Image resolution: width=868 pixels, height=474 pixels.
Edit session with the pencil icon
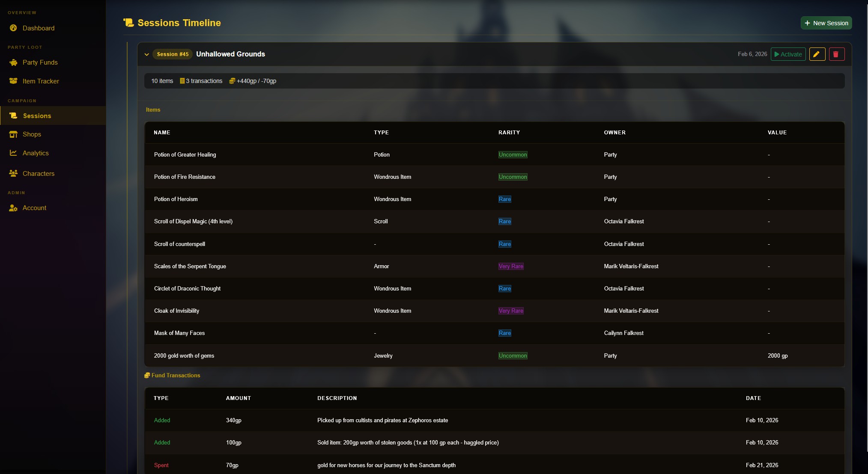click(817, 54)
